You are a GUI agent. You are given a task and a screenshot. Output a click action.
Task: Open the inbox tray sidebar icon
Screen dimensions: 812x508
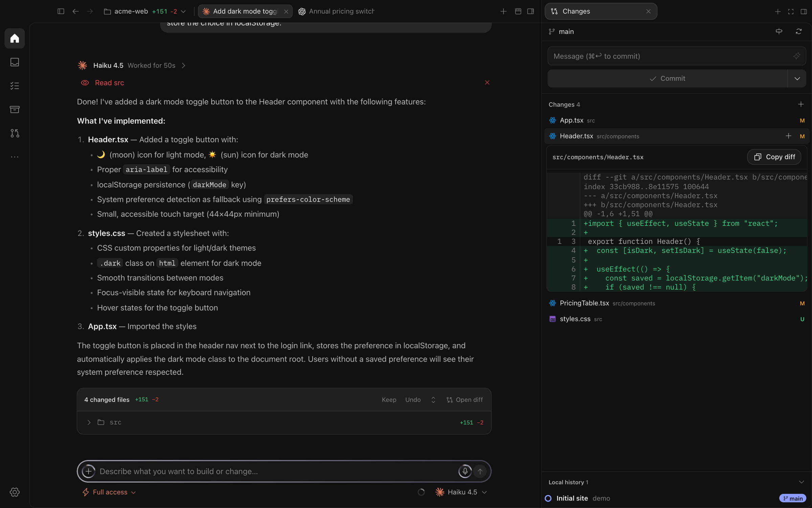pos(15,62)
